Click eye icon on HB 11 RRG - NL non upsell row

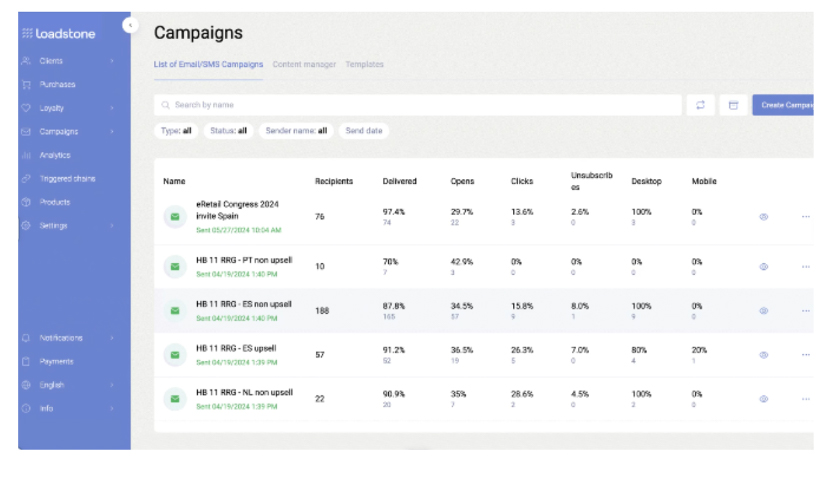763,399
